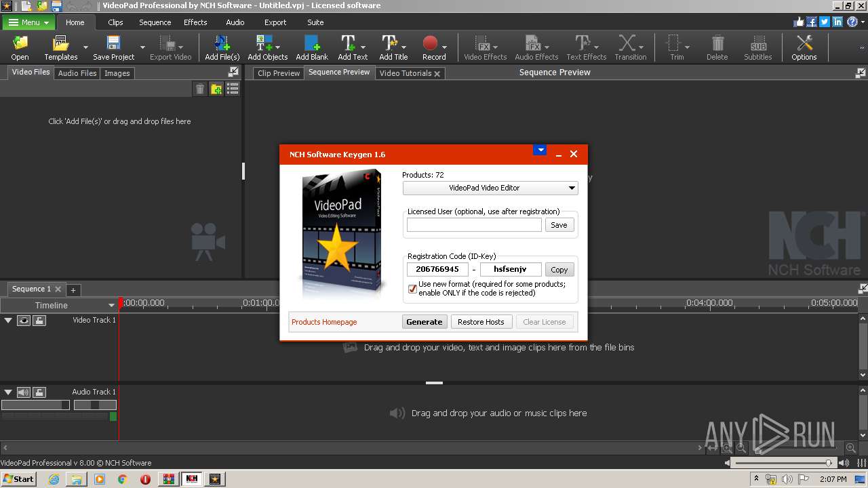Viewport: 868px width, 488px height.
Task: Open the VideoPad Video Editor product dropdown
Action: click(490, 188)
